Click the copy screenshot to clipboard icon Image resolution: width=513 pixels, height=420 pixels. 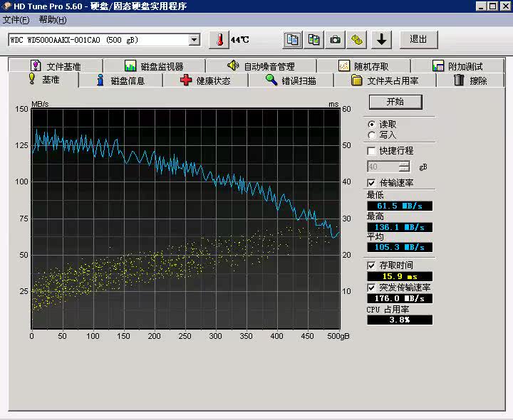[313, 40]
